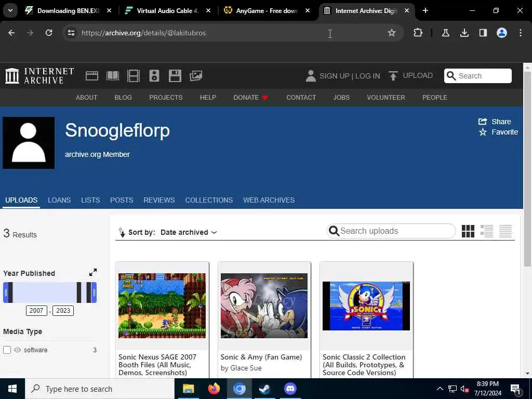The width and height of the screenshot is (532, 399).
Task: Select the POSTS tab
Action: tap(122, 200)
